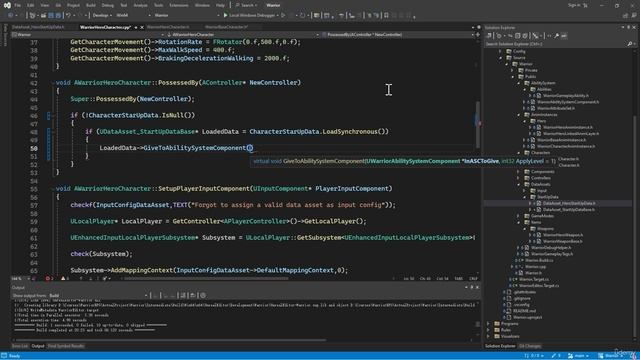Open the Win64 platform dropdown
Screen dimensions: 640x360
click(x=133, y=16)
